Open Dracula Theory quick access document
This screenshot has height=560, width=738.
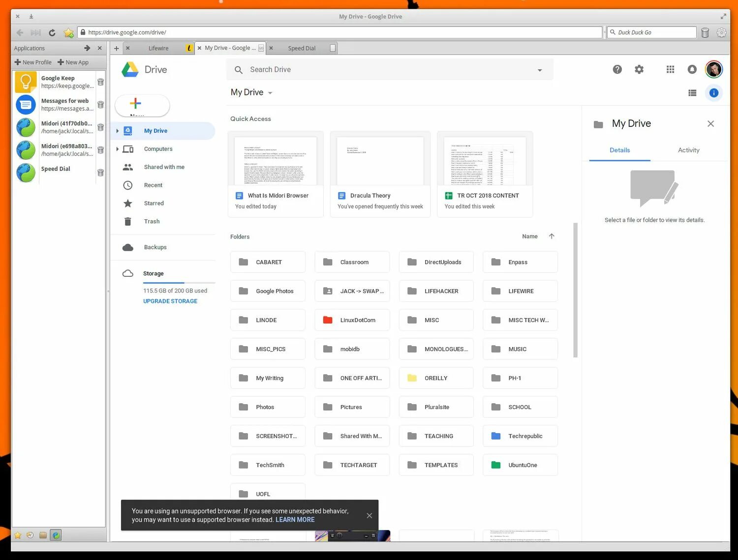coord(380,174)
